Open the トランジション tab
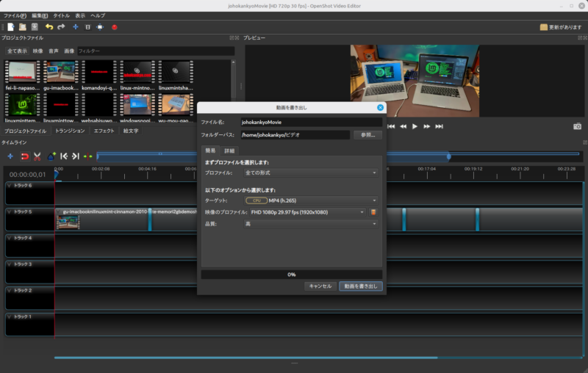This screenshot has width=588, height=373. coord(71,131)
